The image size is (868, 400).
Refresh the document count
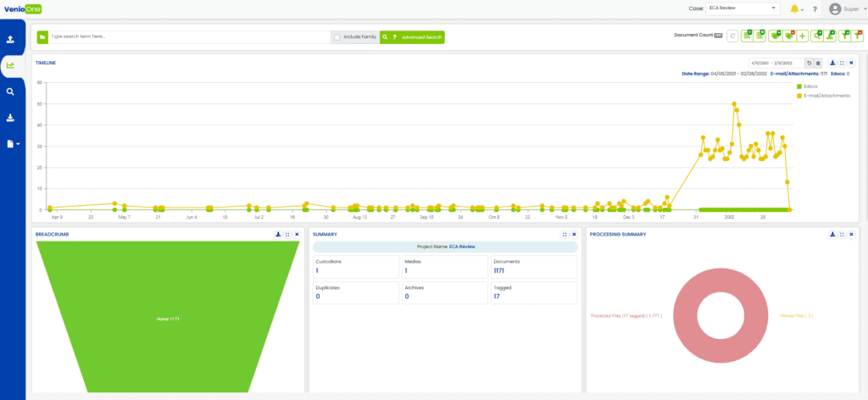(x=732, y=36)
